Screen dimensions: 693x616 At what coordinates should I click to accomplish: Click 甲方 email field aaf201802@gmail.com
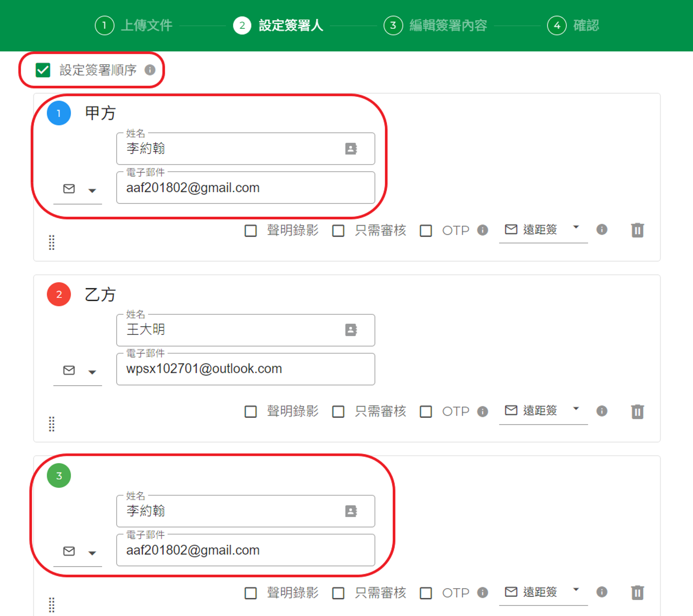click(246, 188)
